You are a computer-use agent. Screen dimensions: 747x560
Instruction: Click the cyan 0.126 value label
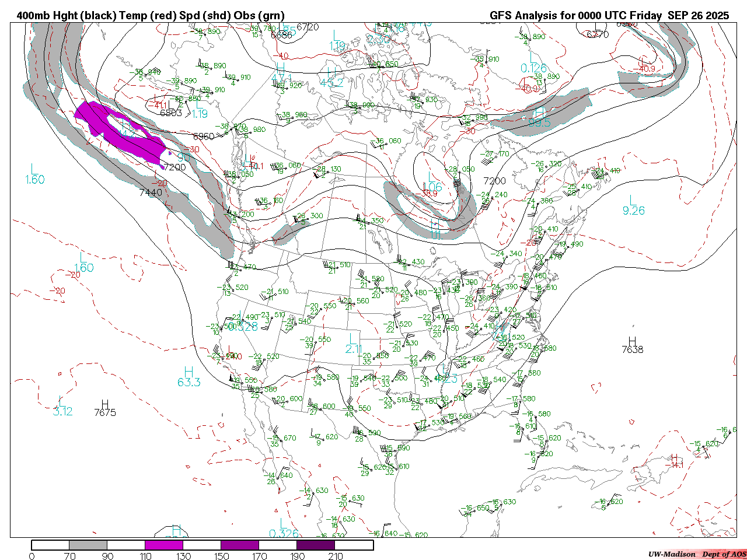point(533,68)
